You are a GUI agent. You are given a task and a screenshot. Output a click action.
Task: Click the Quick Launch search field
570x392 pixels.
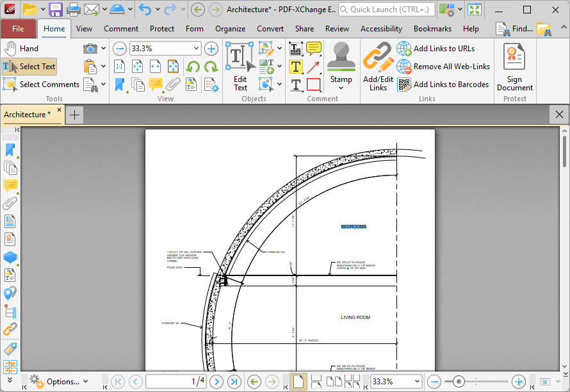pos(387,10)
